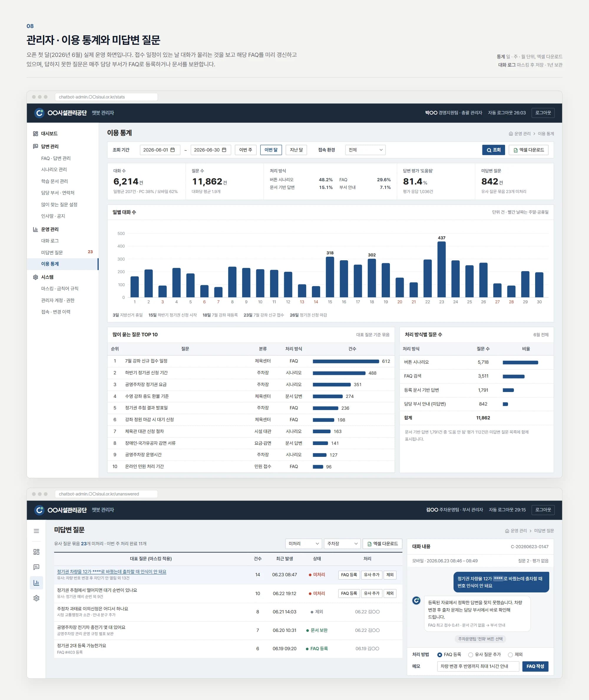This screenshot has width=589, height=700.
Task: Select the 이번 주 period toggle
Action: pos(245,150)
